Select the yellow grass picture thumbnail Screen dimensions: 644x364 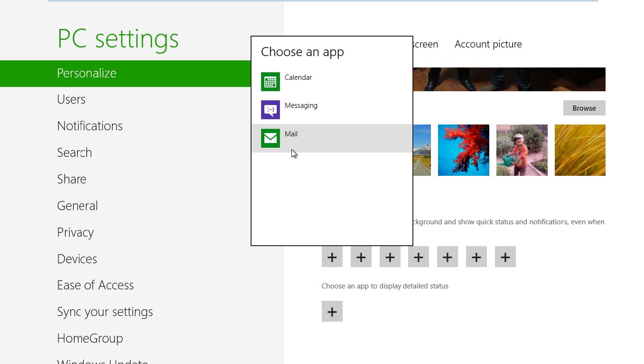pyautogui.click(x=579, y=150)
